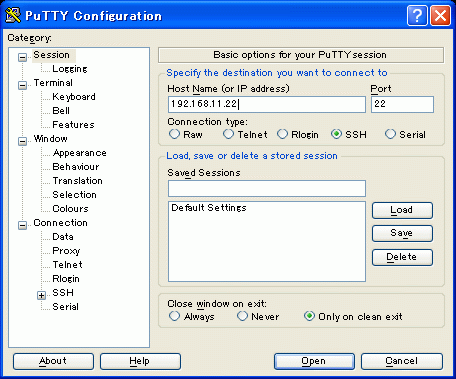Viewport: 456px width, 379px height.
Task: Click the Open button
Action: [314, 361]
